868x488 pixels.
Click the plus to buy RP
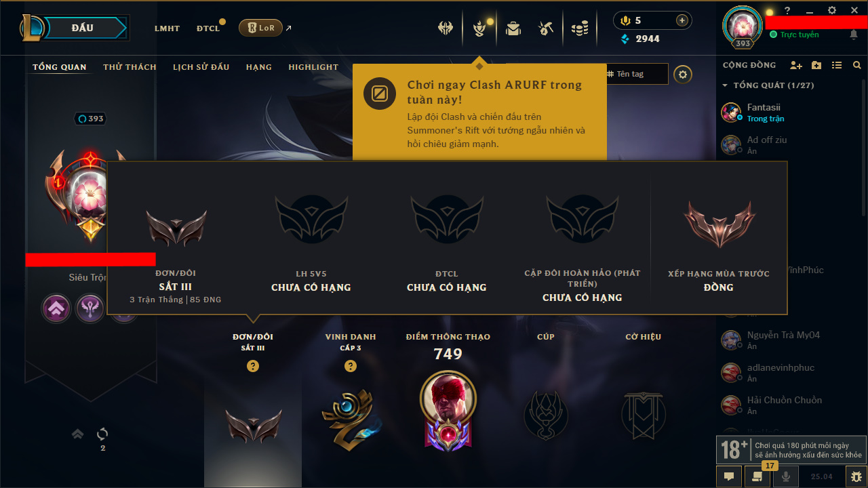682,20
